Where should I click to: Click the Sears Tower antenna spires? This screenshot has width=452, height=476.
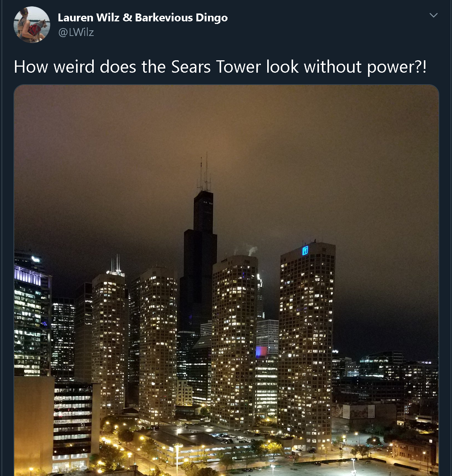click(204, 172)
